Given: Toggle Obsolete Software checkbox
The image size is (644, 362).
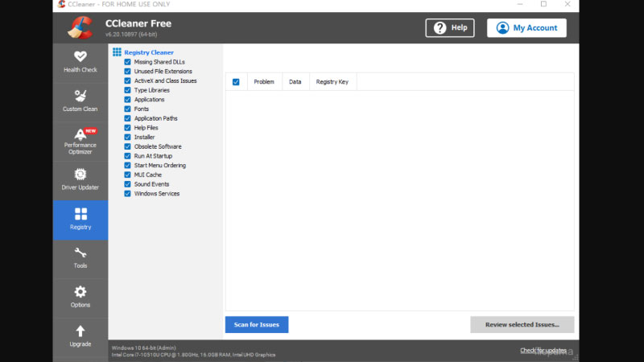Looking at the screenshot, I should (127, 146).
